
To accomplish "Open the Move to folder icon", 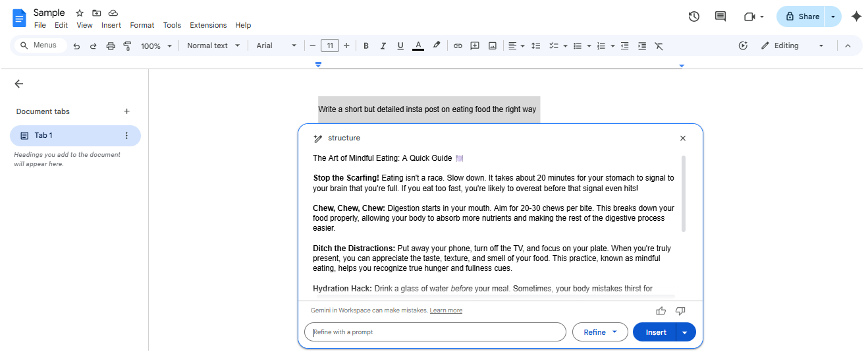I will pyautogui.click(x=97, y=13).
